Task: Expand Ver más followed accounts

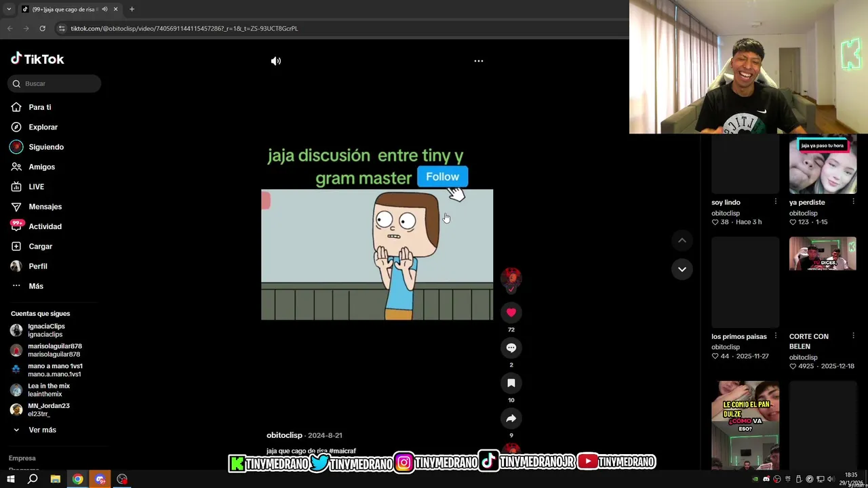Action: coord(34,430)
